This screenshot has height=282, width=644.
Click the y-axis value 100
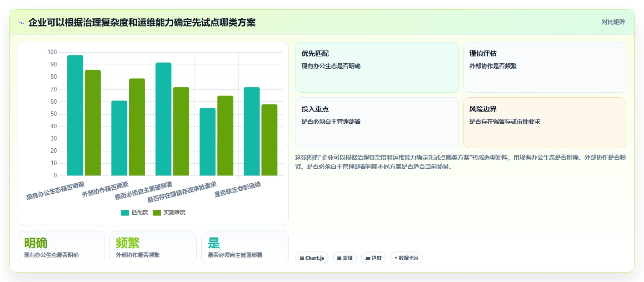click(52, 52)
